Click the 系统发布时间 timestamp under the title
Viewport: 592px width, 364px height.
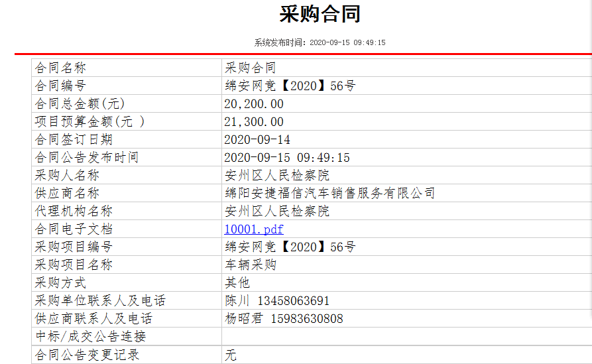point(320,42)
